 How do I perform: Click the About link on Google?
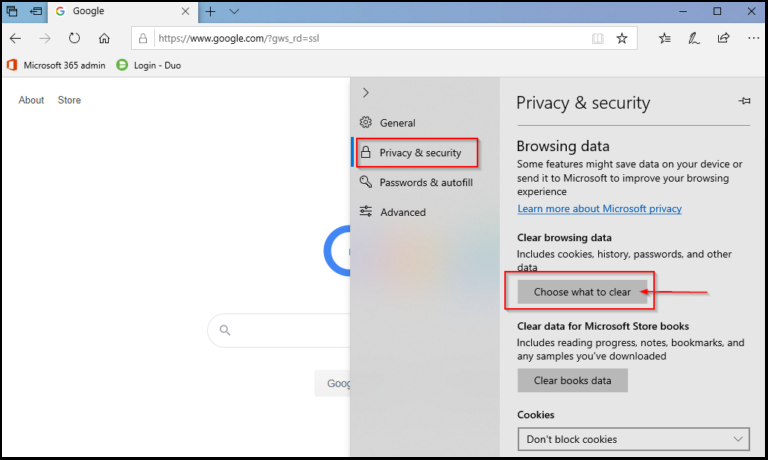pos(31,100)
